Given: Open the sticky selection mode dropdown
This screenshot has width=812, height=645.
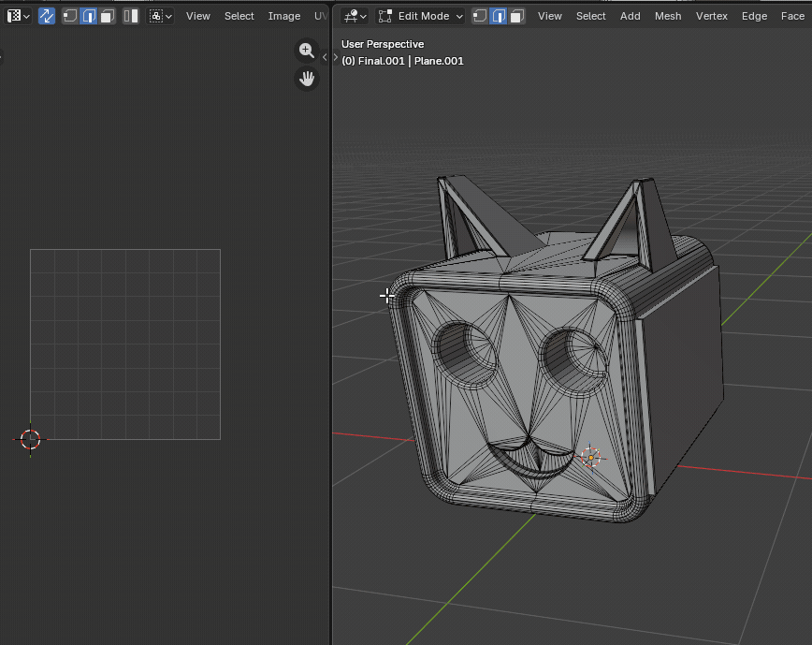Looking at the screenshot, I should tap(160, 16).
